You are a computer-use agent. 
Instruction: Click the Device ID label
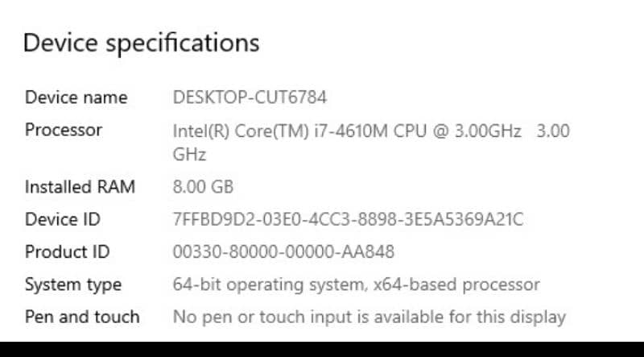coord(63,219)
